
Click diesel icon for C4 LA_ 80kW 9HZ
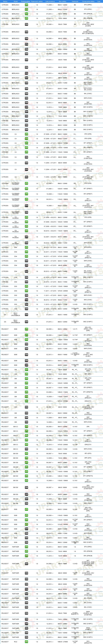coord(26,170)
